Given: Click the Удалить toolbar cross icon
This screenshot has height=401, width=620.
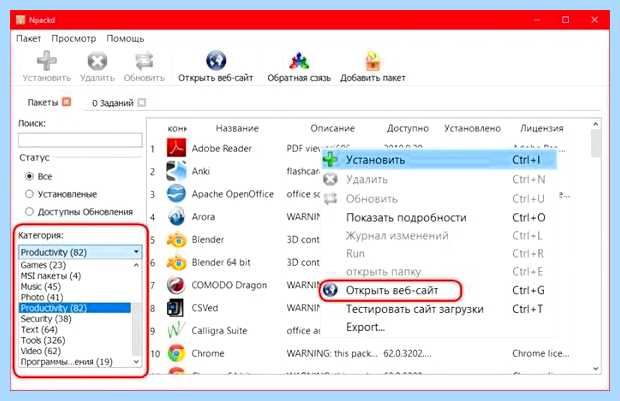Looking at the screenshot, I should coord(97,61).
